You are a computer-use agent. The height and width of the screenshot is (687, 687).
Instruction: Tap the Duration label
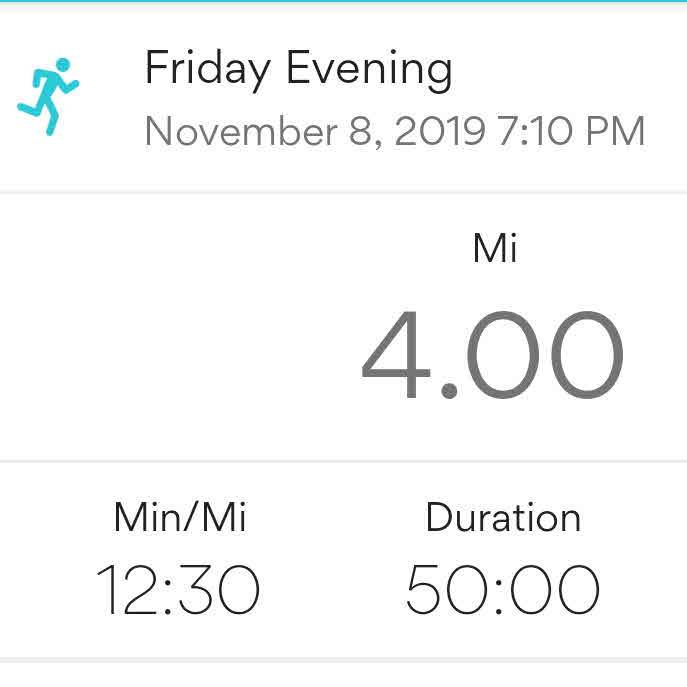(x=503, y=518)
